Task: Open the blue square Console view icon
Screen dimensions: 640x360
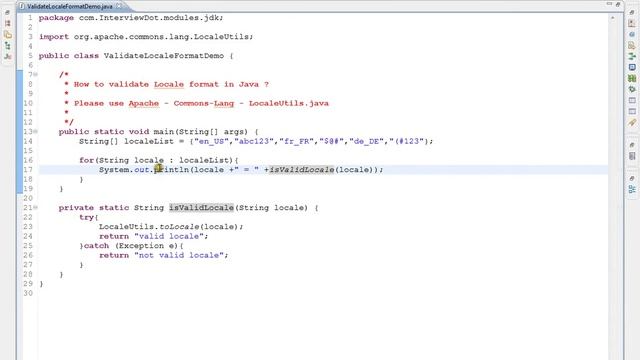Action: pyautogui.click(x=632, y=67)
